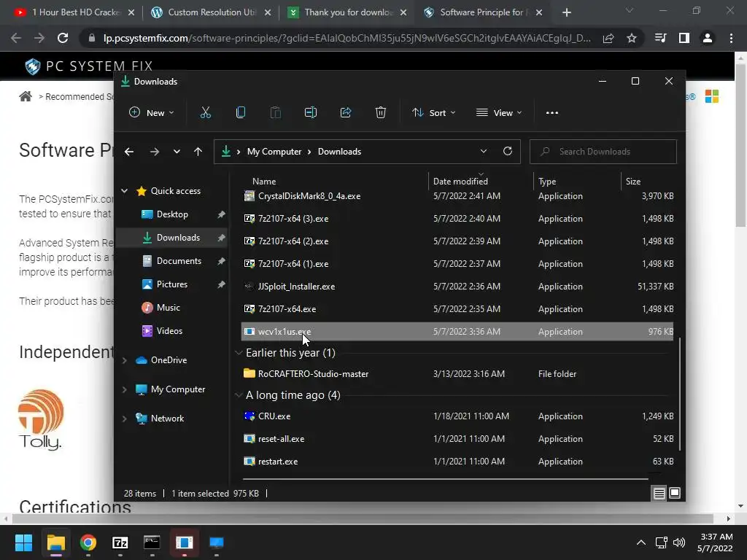Go forward in Explorer navigation
Viewport: 747px width, 560px height.
coord(155,152)
